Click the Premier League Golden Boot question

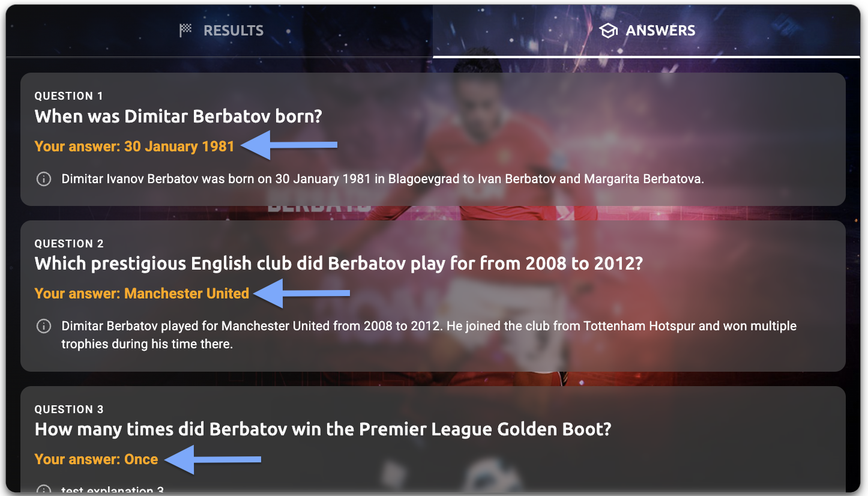323,429
